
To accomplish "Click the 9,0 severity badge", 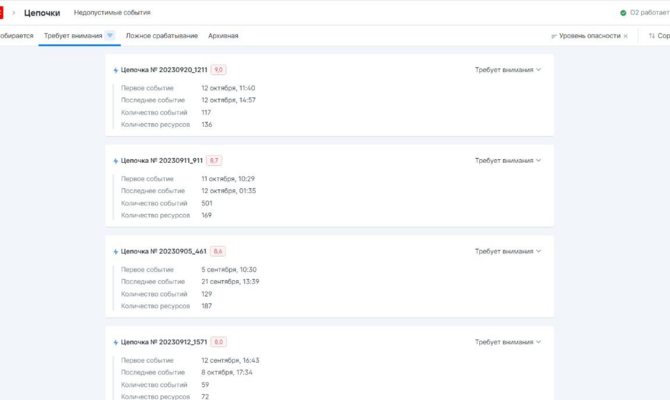I will coord(218,70).
